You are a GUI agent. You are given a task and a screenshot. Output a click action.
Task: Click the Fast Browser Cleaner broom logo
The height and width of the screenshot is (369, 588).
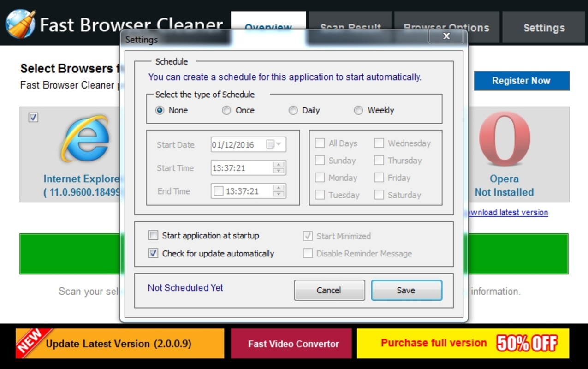point(20,24)
